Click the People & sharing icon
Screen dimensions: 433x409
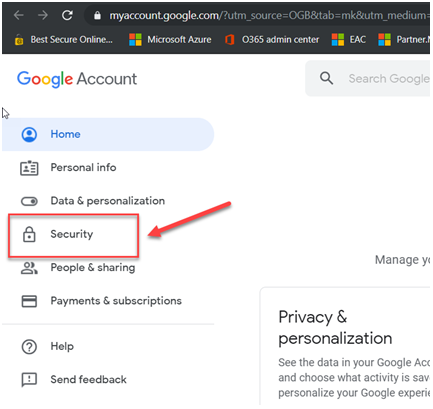coord(29,268)
